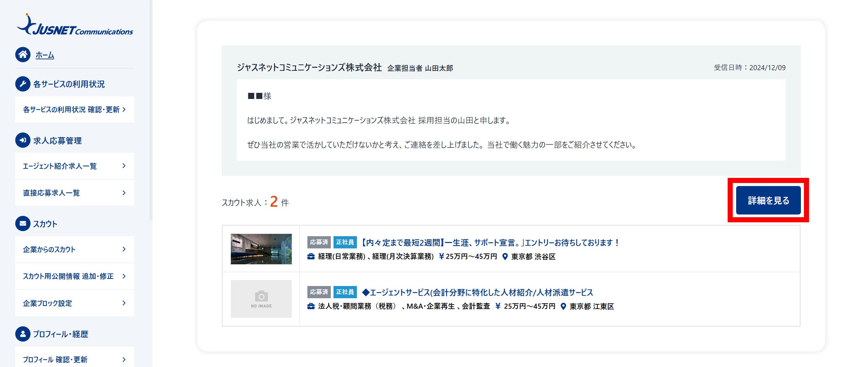Open the ホーム link
Viewport: 868px width, 367px height.
(x=45, y=55)
